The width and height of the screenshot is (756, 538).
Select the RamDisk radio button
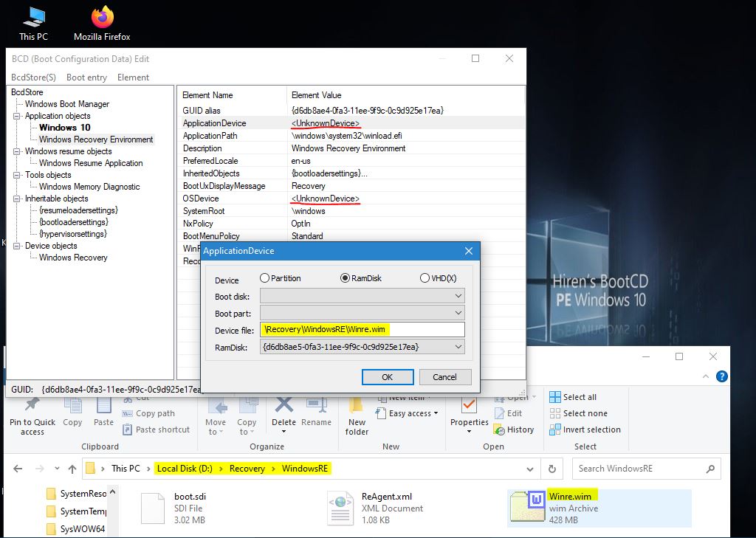pyautogui.click(x=345, y=278)
